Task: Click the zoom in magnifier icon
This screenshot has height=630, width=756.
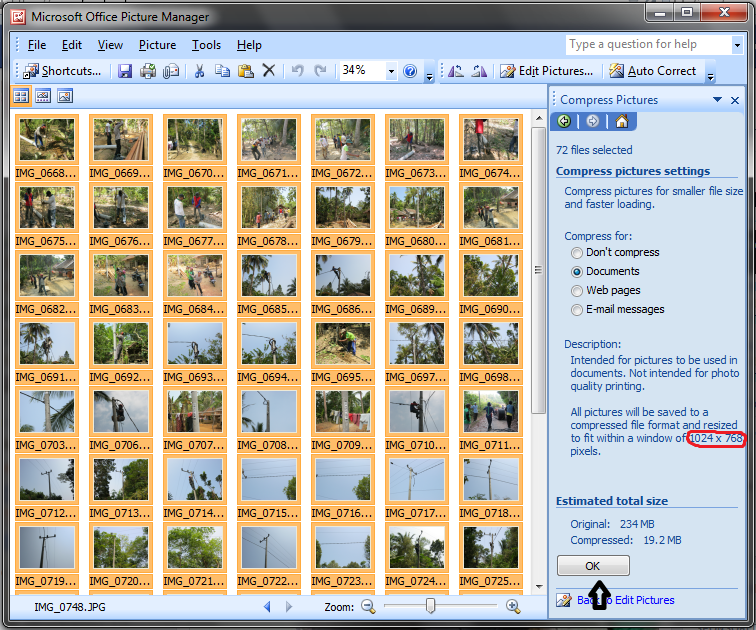Action: (513, 606)
